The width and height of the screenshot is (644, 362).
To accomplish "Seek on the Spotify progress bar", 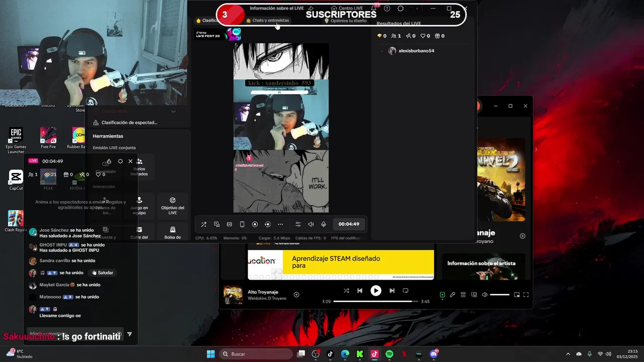I will (x=376, y=301).
